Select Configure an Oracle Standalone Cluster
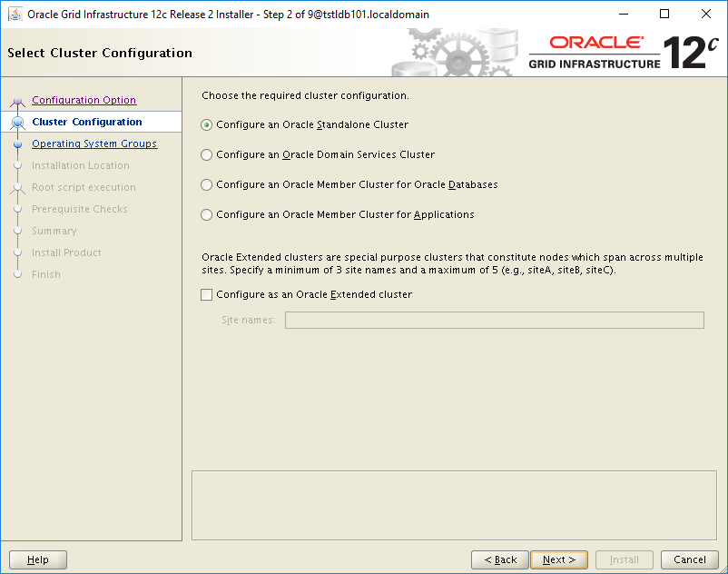This screenshot has height=574, width=728. pyautogui.click(x=206, y=124)
